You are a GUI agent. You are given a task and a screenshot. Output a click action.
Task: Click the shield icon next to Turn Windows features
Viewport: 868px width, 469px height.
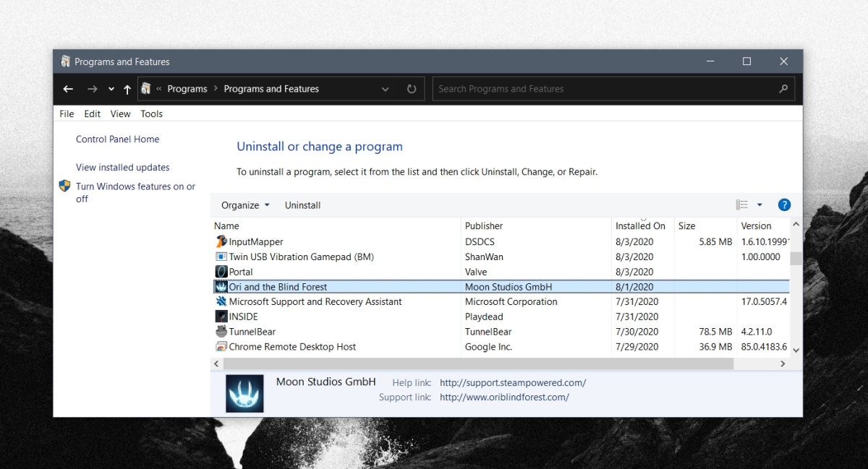tap(64, 186)
